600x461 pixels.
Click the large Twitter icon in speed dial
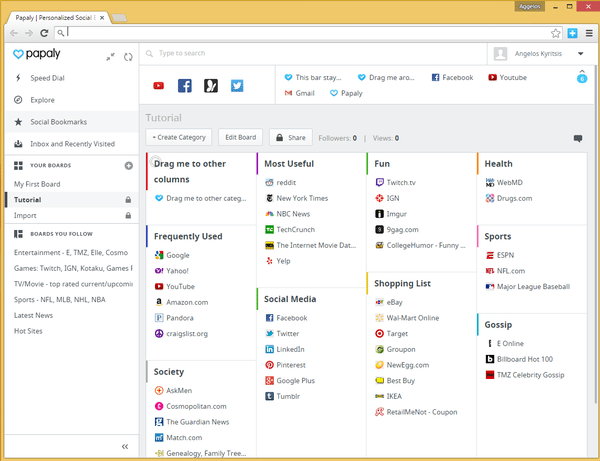click(x=237, y=86)
